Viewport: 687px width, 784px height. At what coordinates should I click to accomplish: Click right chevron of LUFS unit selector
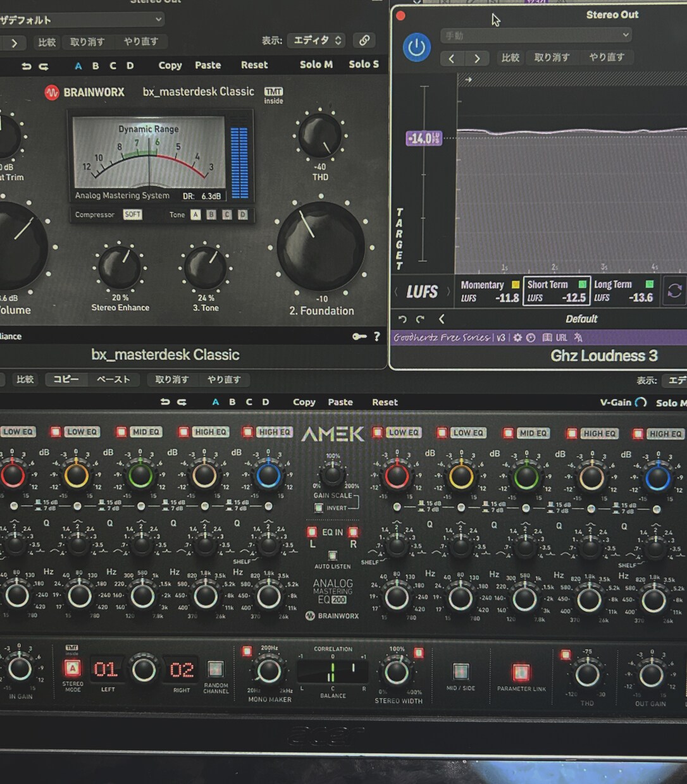[x=449, y=291]
